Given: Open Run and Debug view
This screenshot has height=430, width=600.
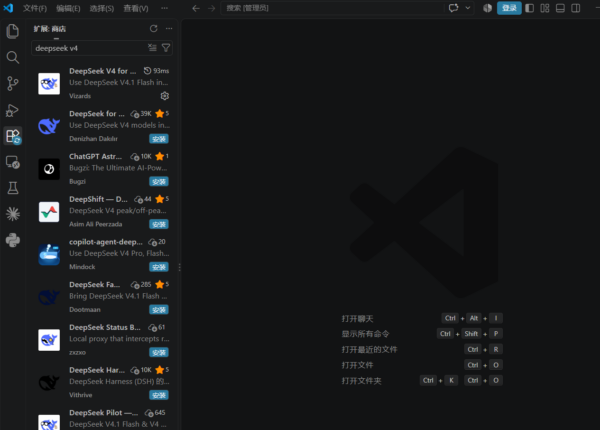Looking at the screenshot, I should point(13,110).
